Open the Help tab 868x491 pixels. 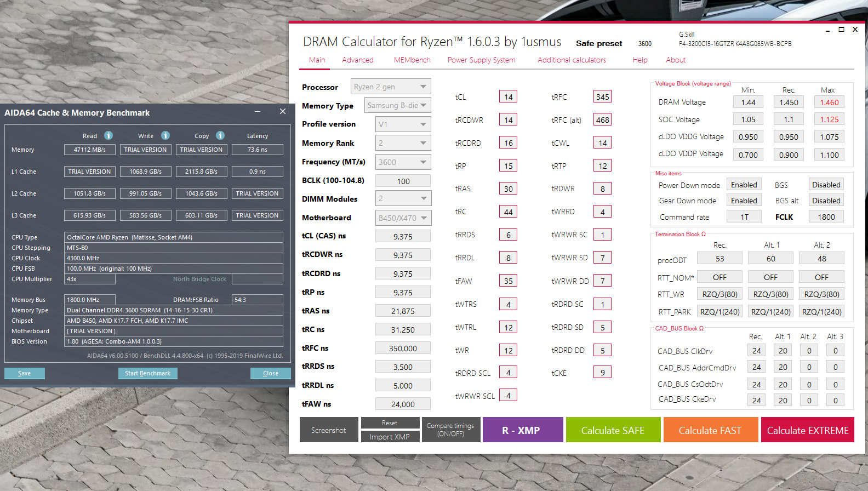pos(640,60)
